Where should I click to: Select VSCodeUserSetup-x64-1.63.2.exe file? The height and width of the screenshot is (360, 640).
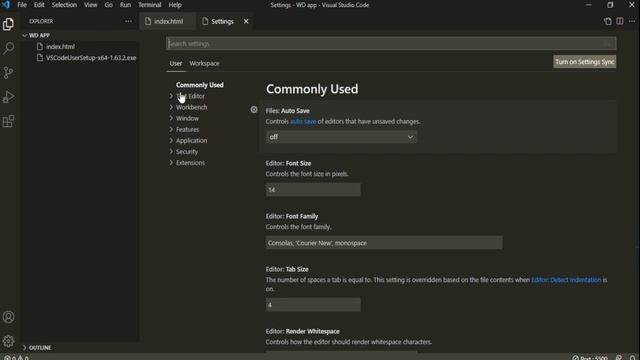pos(91,58)
